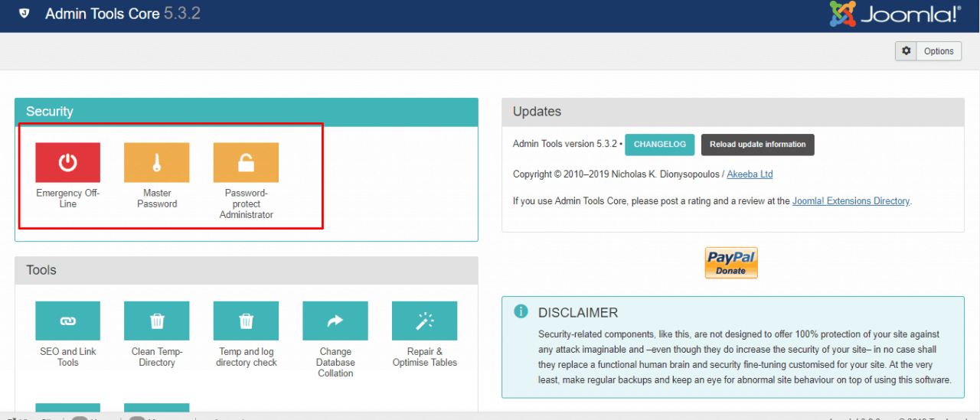Click Repair & Optimise Tables wand icon

424,321
